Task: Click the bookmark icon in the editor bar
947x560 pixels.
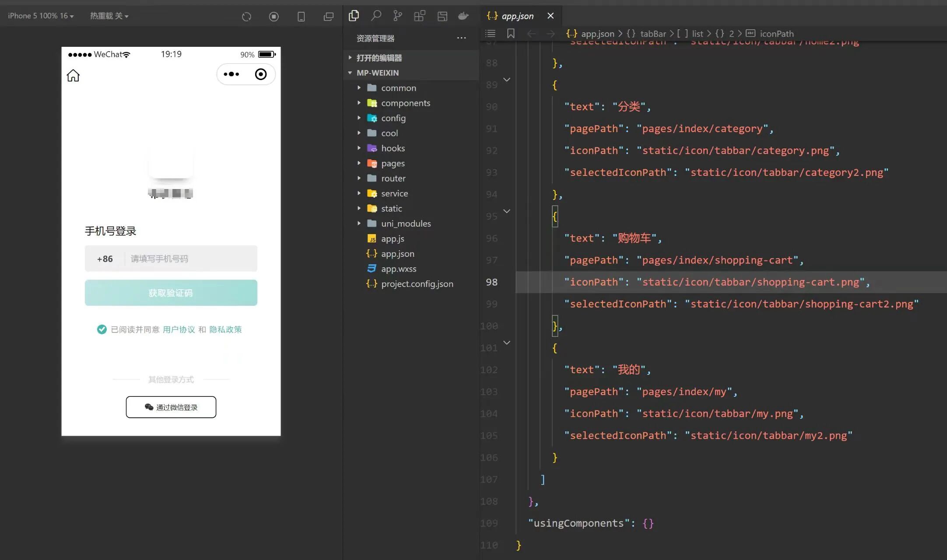Action: 511,34
